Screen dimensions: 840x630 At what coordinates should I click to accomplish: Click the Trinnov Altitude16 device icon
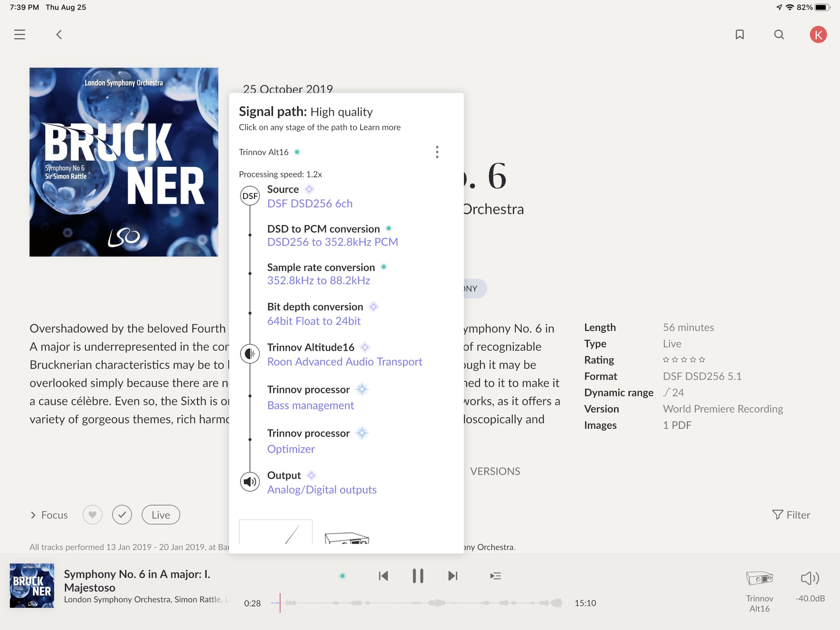(250, 353)
